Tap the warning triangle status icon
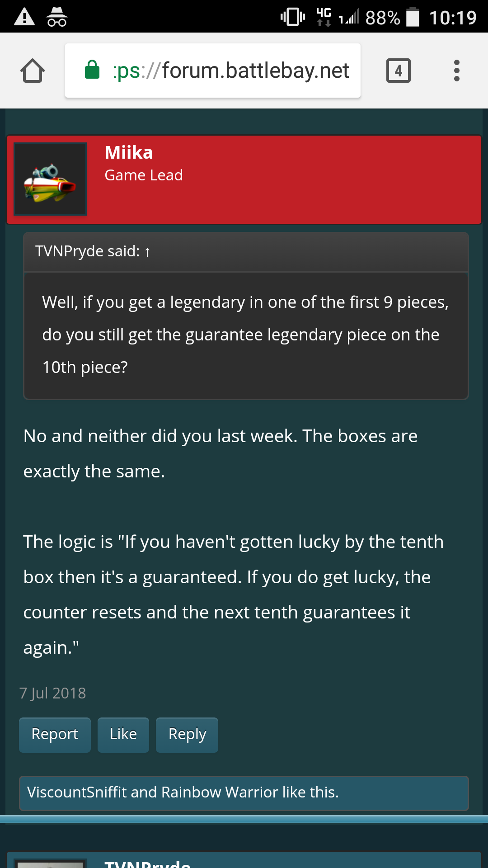Viewport: 488px width, 868px height. click(24, 17)
